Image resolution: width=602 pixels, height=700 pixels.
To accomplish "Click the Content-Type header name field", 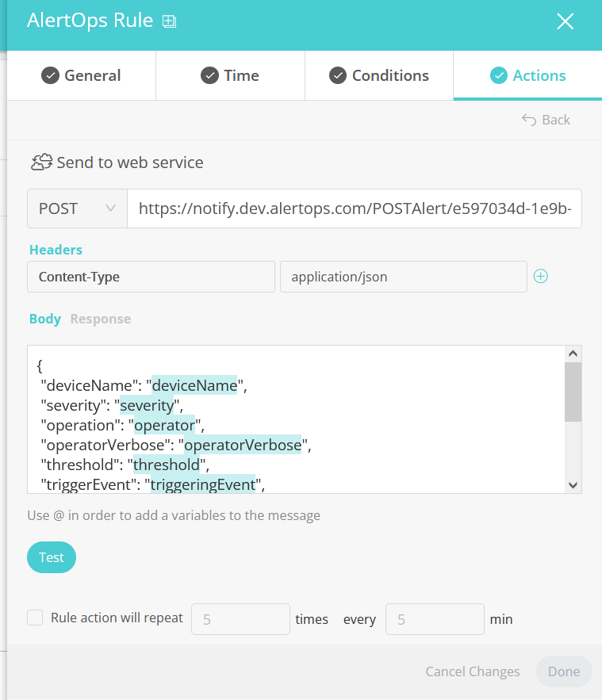I will pyautogui.click(x=151, y=277).
